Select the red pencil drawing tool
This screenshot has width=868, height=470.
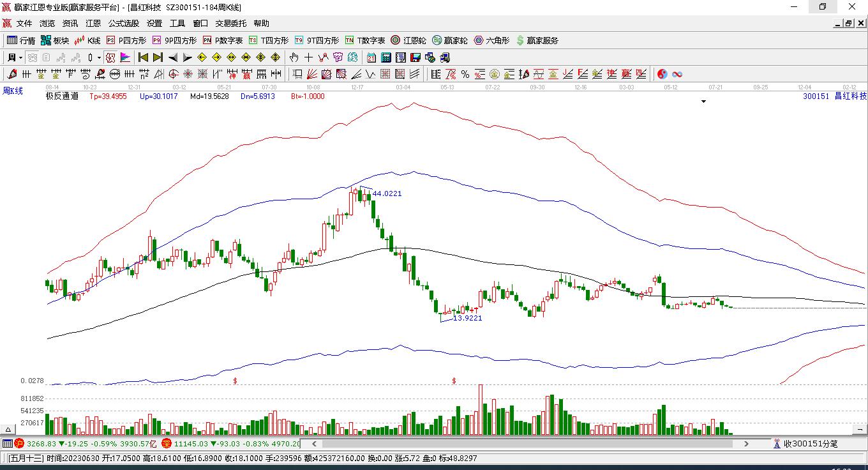[x=12, y=74]
